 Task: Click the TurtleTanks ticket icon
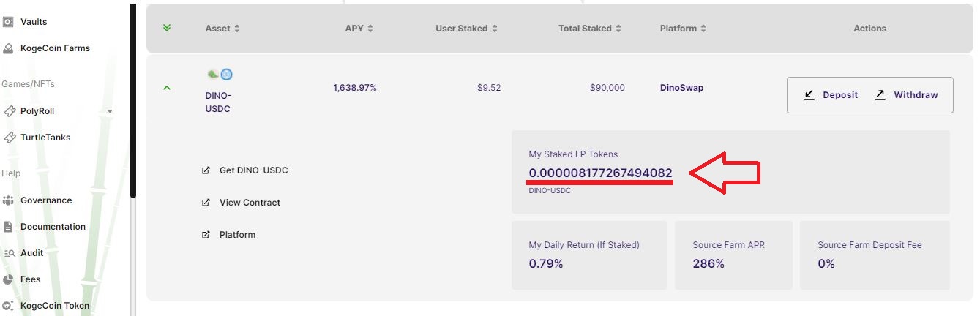click(9, 138)
